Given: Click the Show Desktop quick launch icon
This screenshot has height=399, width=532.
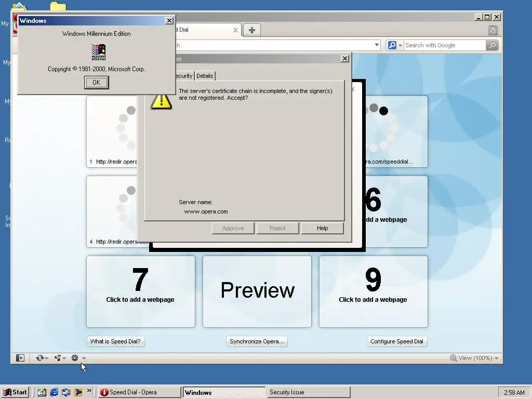Looking at the screenshot, I should (x=42, y=393).
